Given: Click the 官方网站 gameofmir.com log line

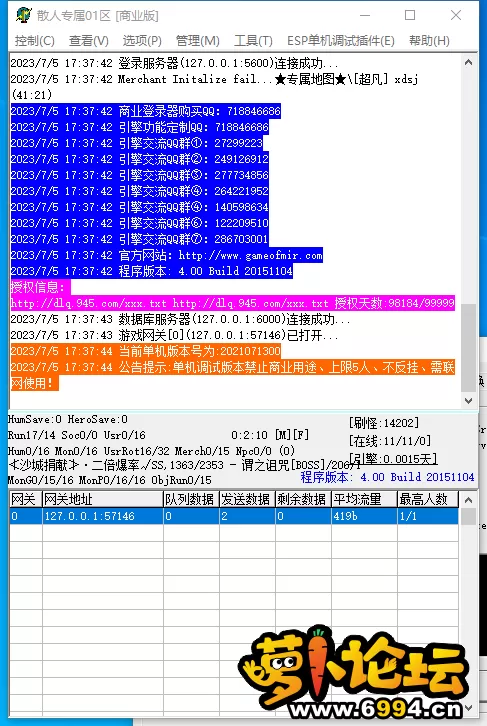Looking at the screenshot, I should point(167,255).
